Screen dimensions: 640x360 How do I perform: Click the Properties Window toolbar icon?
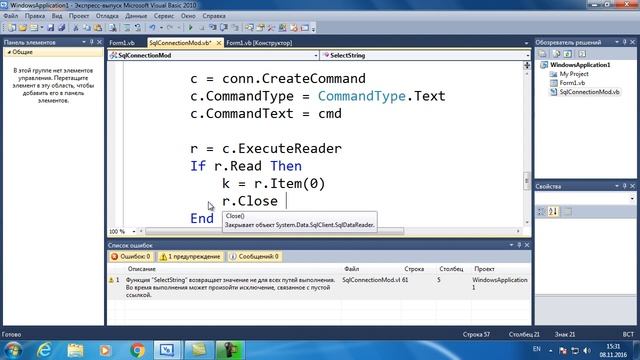260,28
